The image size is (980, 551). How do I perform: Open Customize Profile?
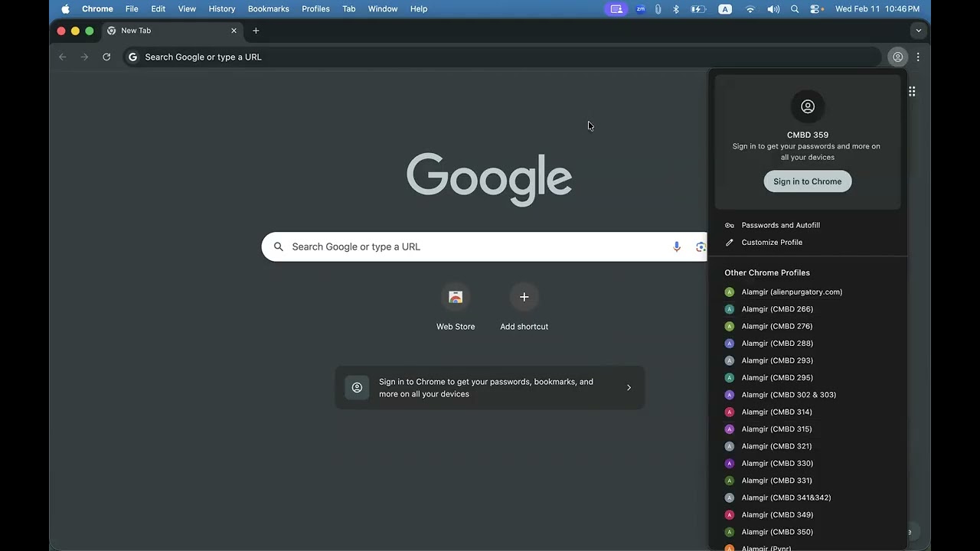coord(808,242)
